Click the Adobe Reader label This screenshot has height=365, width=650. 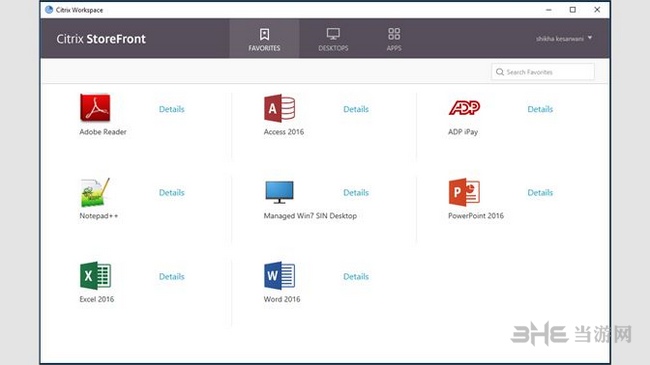pos(103,132)
